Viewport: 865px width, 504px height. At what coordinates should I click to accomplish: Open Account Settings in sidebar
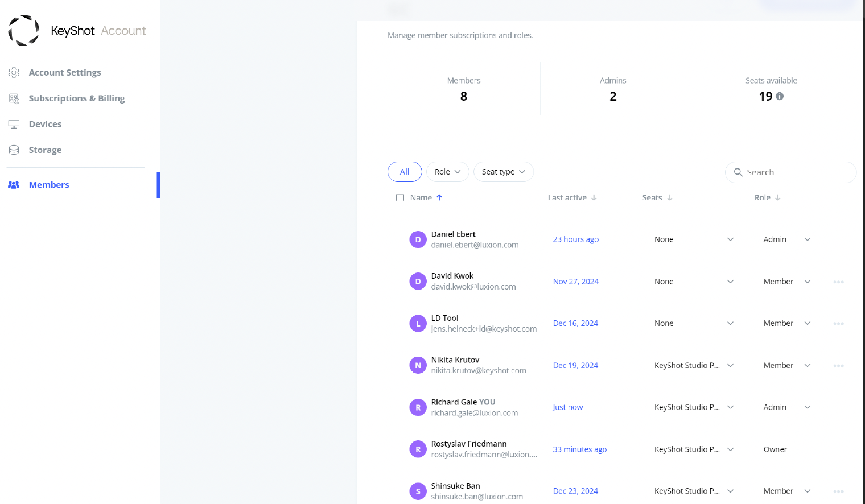[x=65, y=72]
